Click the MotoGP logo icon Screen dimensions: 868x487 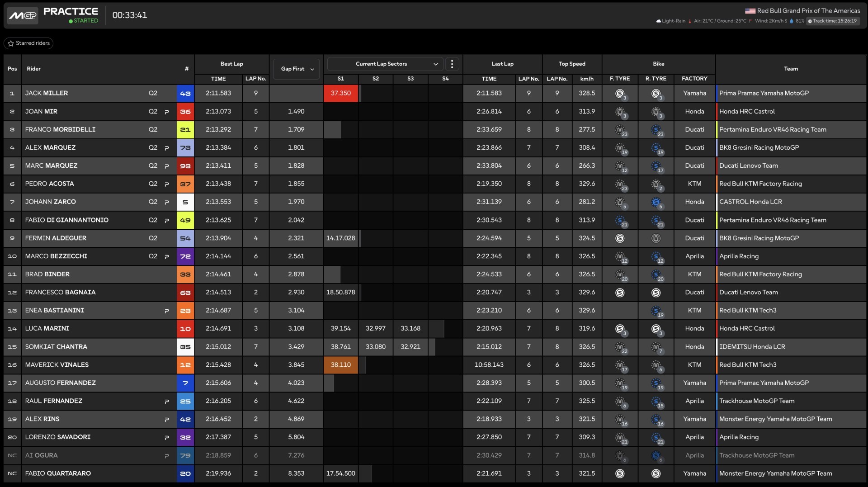(x=23, y=15)
